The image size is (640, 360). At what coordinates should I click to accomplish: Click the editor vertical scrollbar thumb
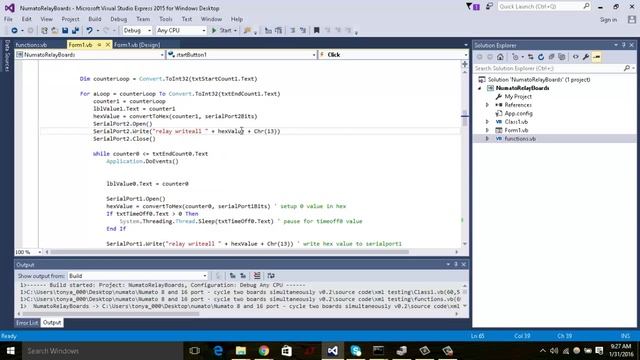[x=464, y=119]
